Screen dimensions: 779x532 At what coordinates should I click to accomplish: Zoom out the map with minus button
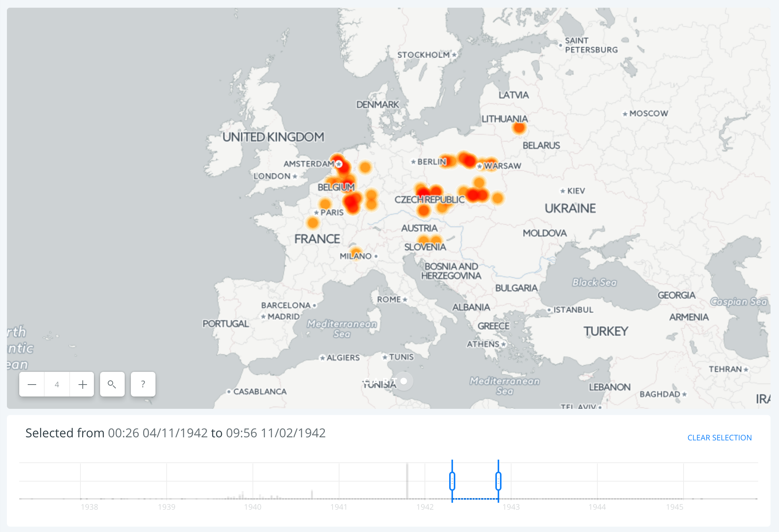[x=32, y=384]
